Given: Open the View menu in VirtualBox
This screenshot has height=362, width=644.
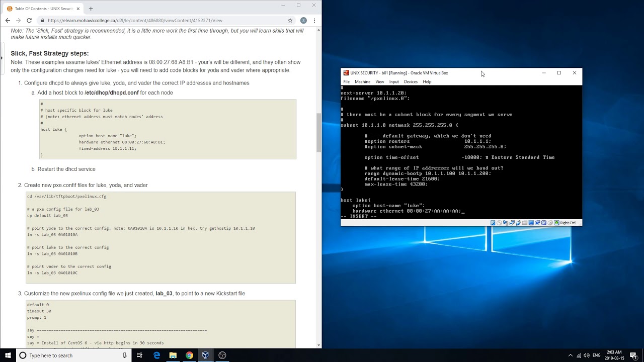Looking at the screenshot, I should click(380, 81).
